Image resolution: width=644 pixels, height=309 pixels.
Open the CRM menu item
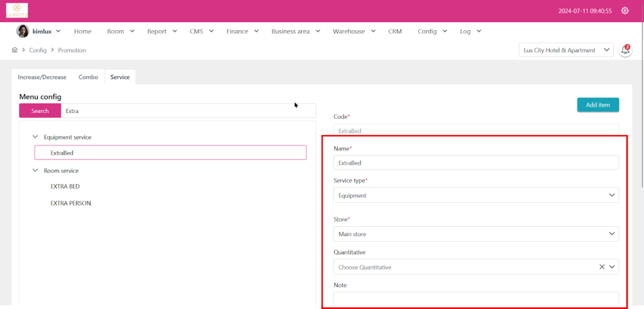pos(395,31)
